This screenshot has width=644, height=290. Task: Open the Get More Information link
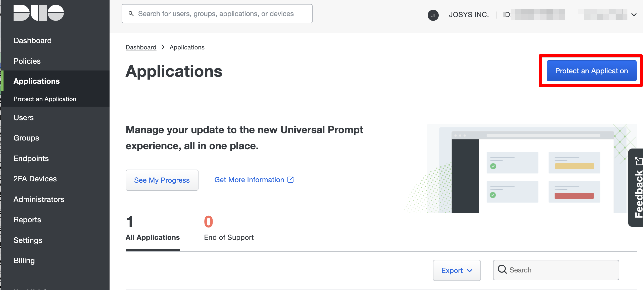tap(249, 180)
